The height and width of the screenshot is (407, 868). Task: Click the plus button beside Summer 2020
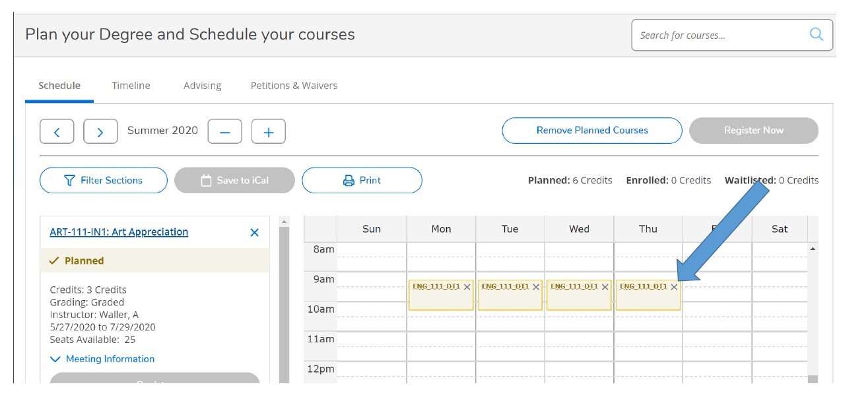click(x=269, y=131)
